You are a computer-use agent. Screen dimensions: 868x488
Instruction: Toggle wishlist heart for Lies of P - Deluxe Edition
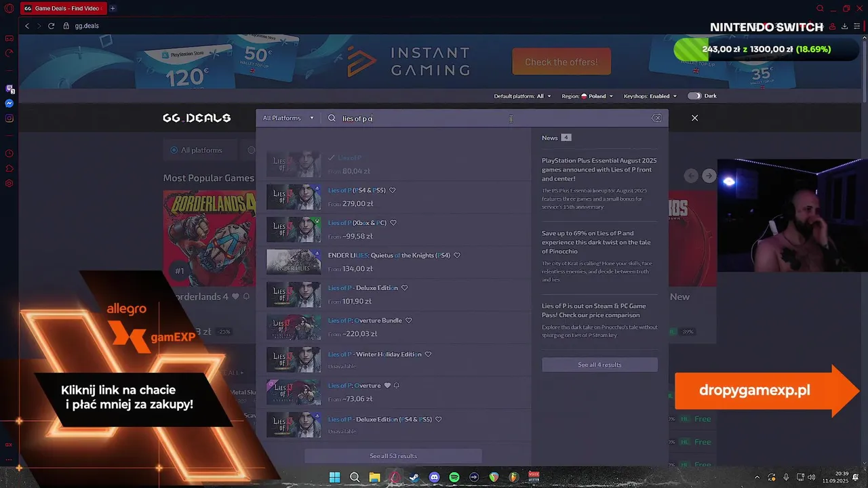(405, 288)
